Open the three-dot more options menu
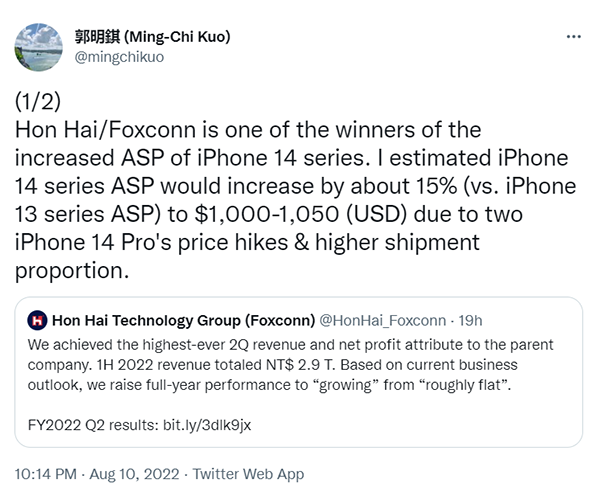The image size is (600, 500). (x=573, y=35)
